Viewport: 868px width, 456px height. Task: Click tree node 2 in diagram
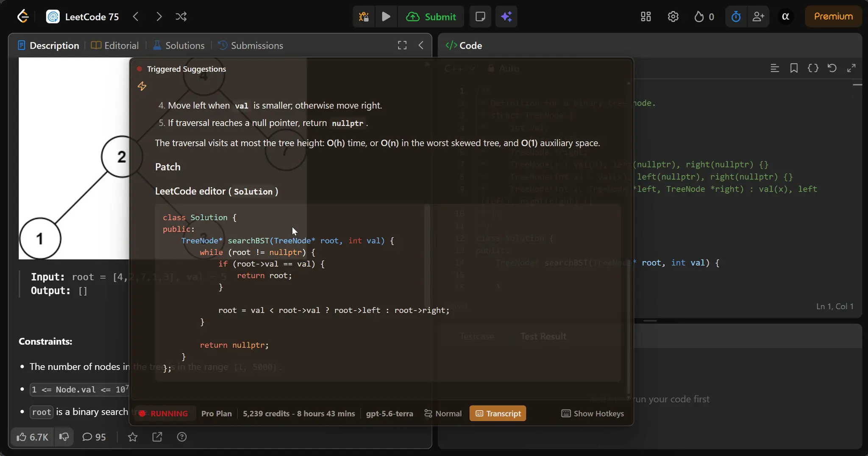pos(121,157)
